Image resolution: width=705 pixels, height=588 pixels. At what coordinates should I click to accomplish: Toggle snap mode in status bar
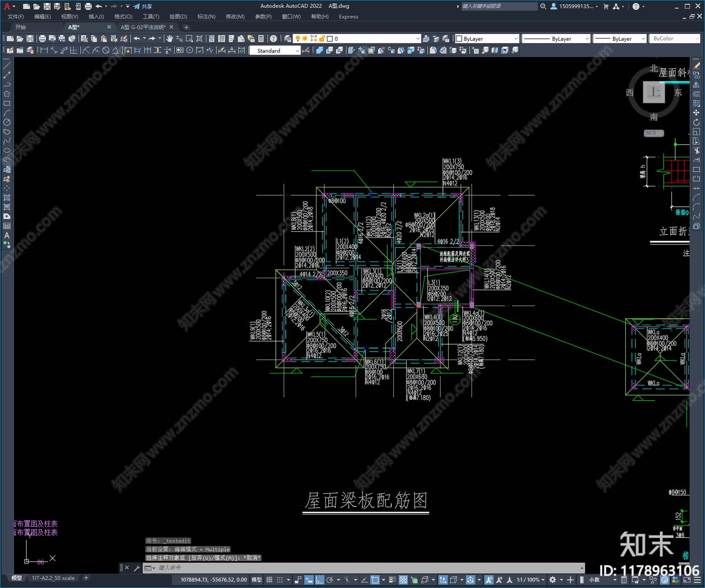280,580
